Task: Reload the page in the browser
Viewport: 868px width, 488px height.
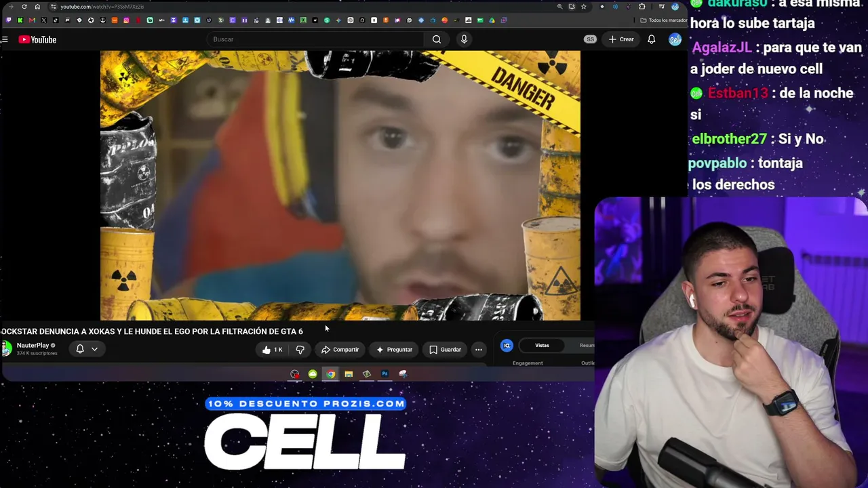Action: click(24, 7)
